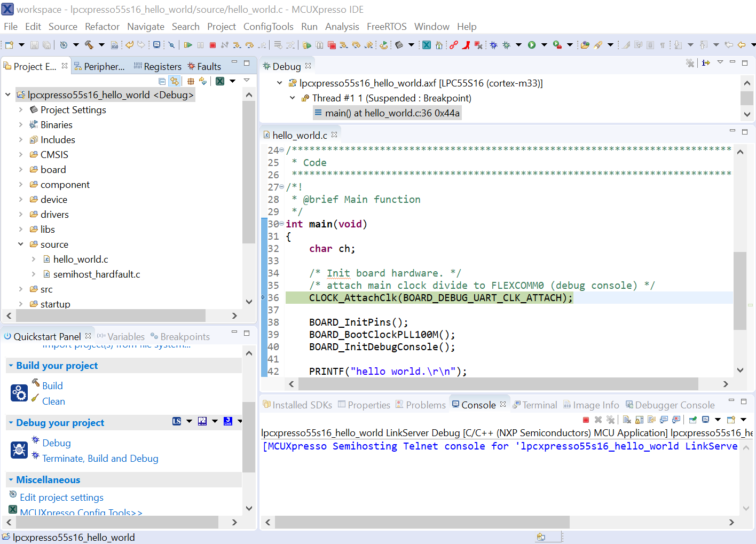Click the red Terminate button in toolbar

point(212,45)
